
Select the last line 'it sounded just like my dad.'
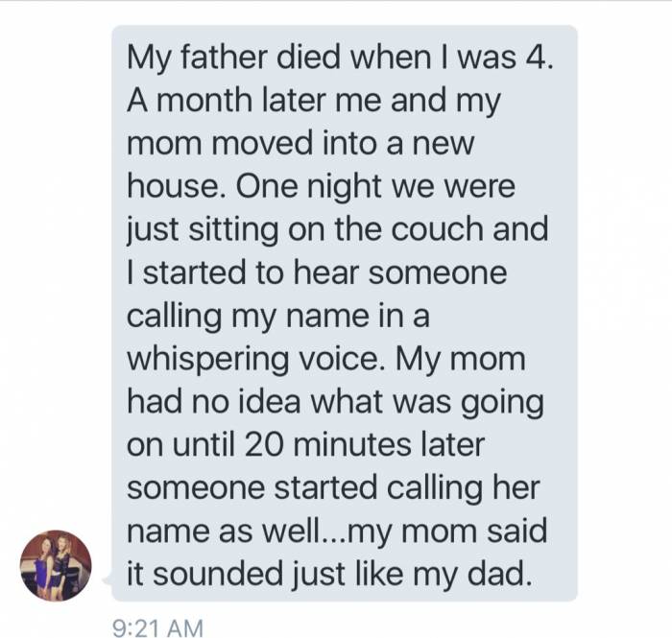(x=329, y=574)
